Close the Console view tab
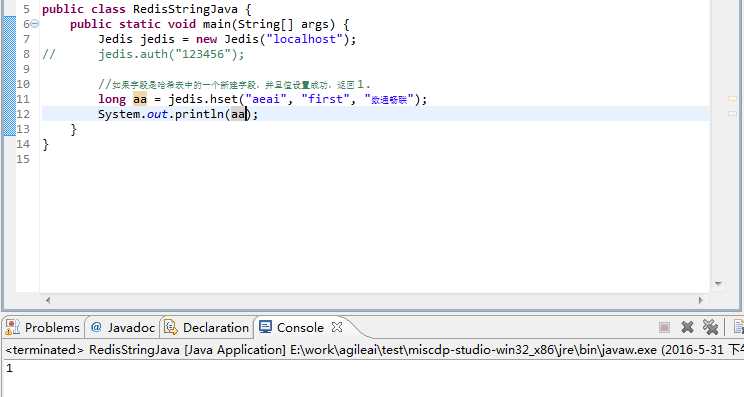 tap(337, 327)
